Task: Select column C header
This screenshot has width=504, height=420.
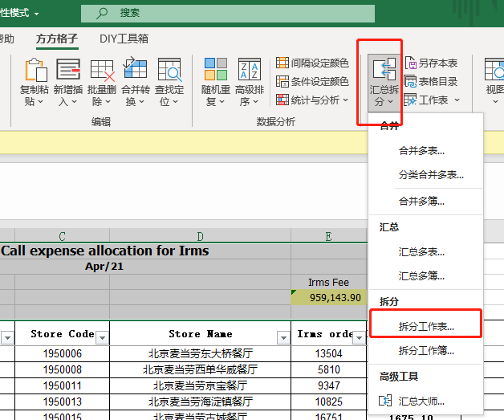Action: click(62, 236)
